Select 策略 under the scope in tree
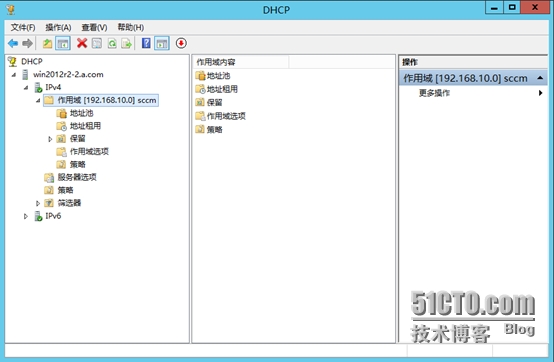554x362 pixels. (x=77, y=165)
